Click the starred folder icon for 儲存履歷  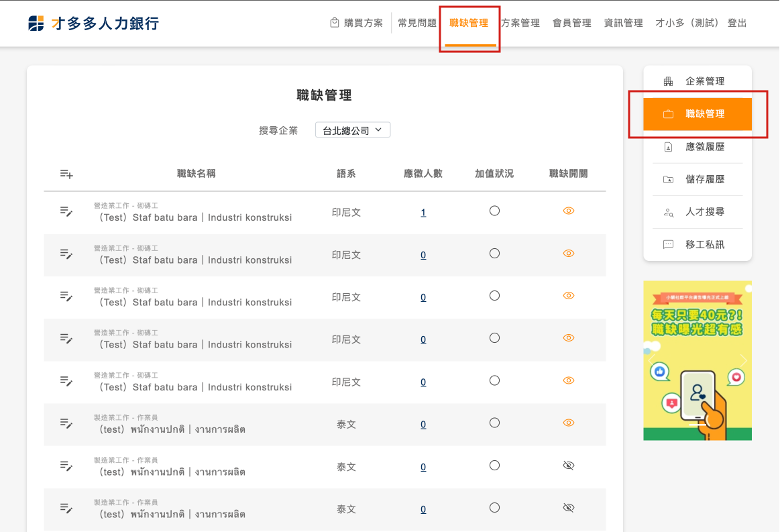click(668, 180)
